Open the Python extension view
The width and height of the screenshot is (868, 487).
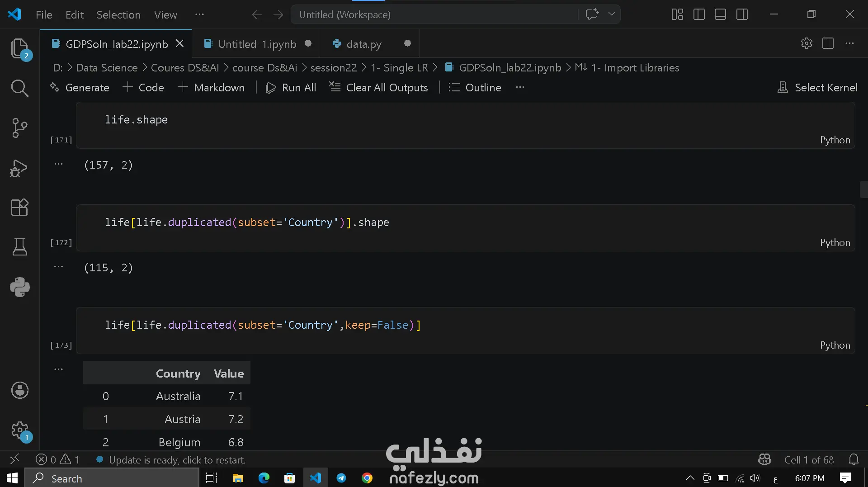pos(19,287)
